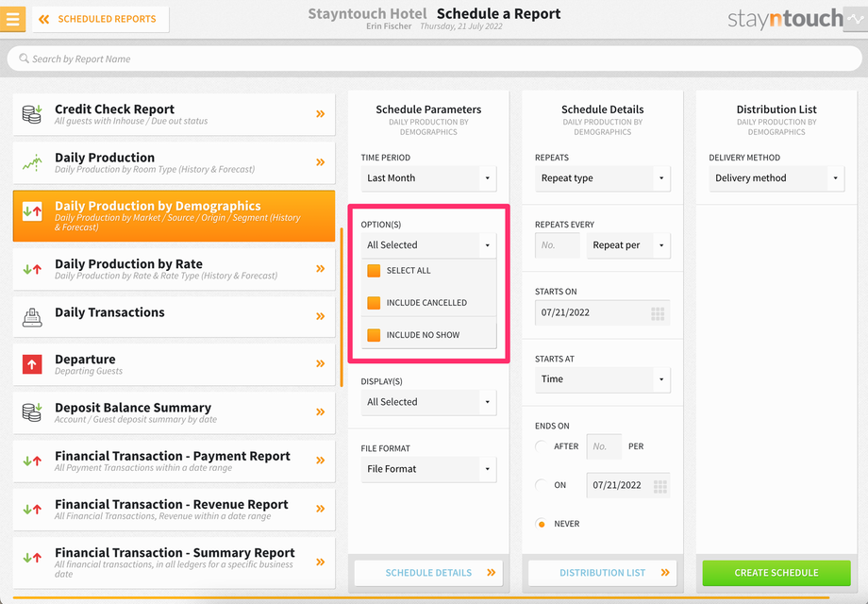This screenshot has width=868, height=604.
Task: Open the Starts At Time dropdown
Action: [x=602, y=379]
